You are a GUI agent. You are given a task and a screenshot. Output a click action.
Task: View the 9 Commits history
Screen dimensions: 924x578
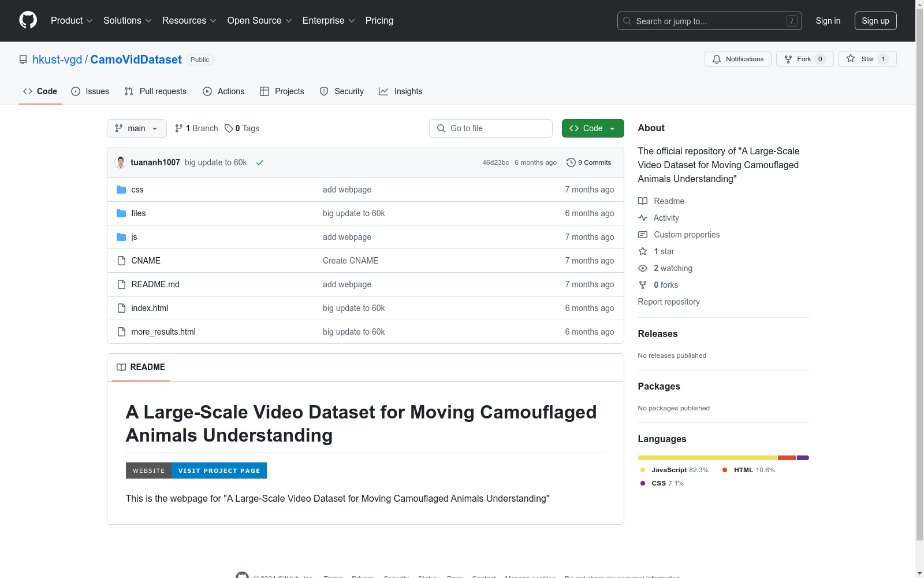(x=589, y=162)
